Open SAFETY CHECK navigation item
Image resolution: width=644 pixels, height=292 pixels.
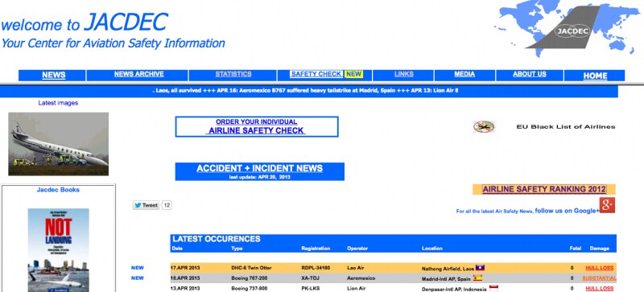tap(316, 74)
